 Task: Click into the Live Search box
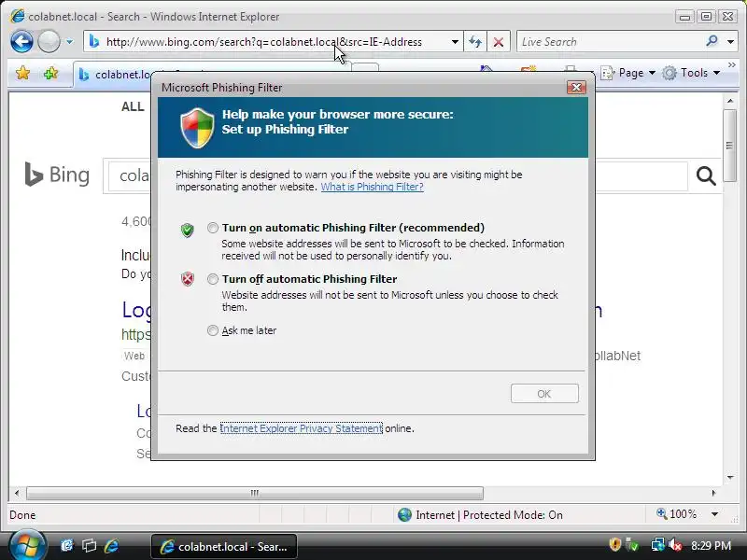coord(610,42)
